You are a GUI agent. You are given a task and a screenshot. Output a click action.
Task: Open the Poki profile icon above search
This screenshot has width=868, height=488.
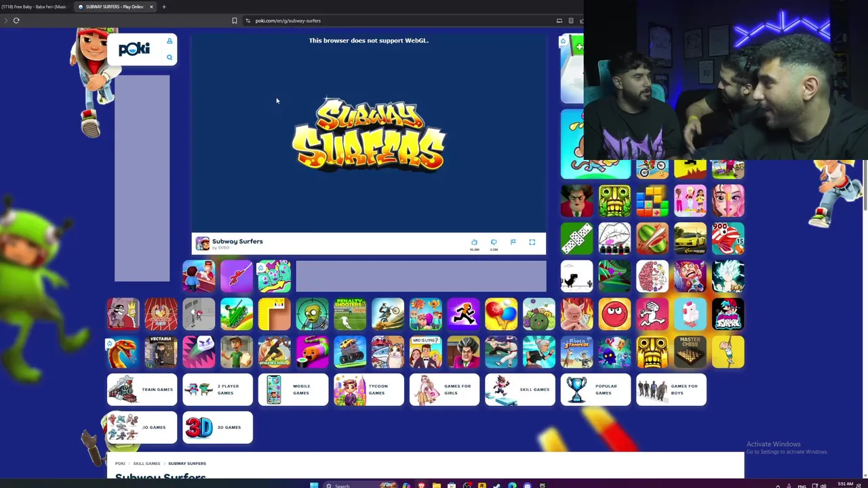pyautogui.click(x=170, y=41)
